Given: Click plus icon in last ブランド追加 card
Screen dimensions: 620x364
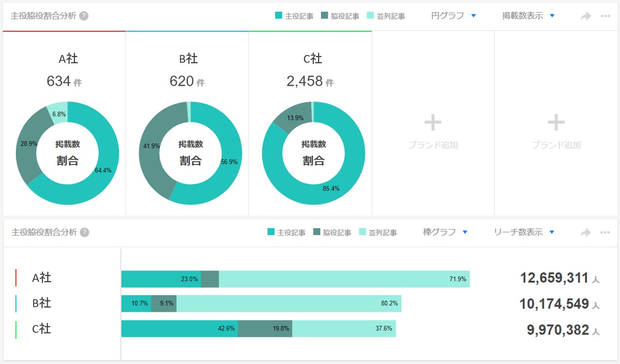Looking at the screenshot, I should click(x=556, y=123).
